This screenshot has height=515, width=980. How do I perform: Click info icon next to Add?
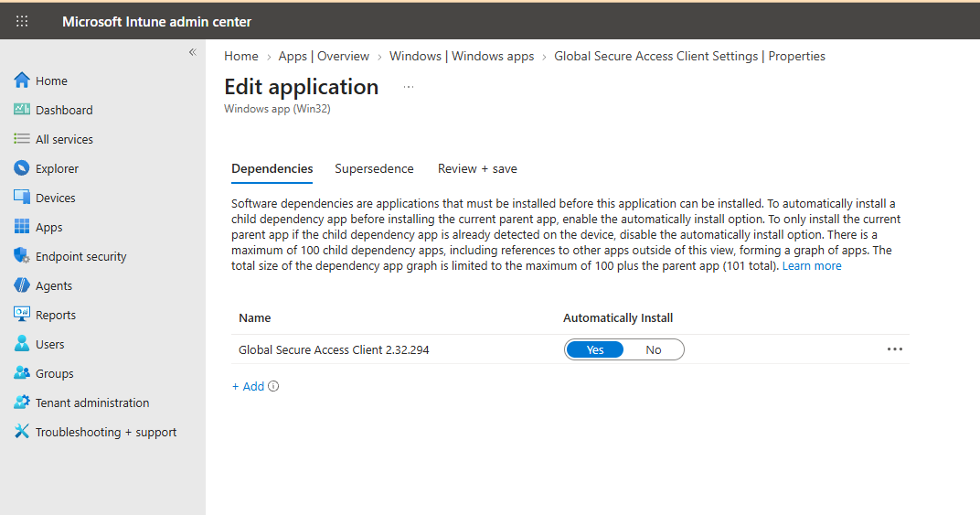point(273,386)
